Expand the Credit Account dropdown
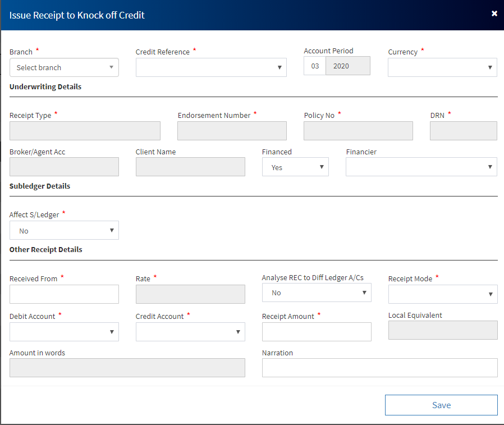Viewport: 504px width, 425px height. 190,332
